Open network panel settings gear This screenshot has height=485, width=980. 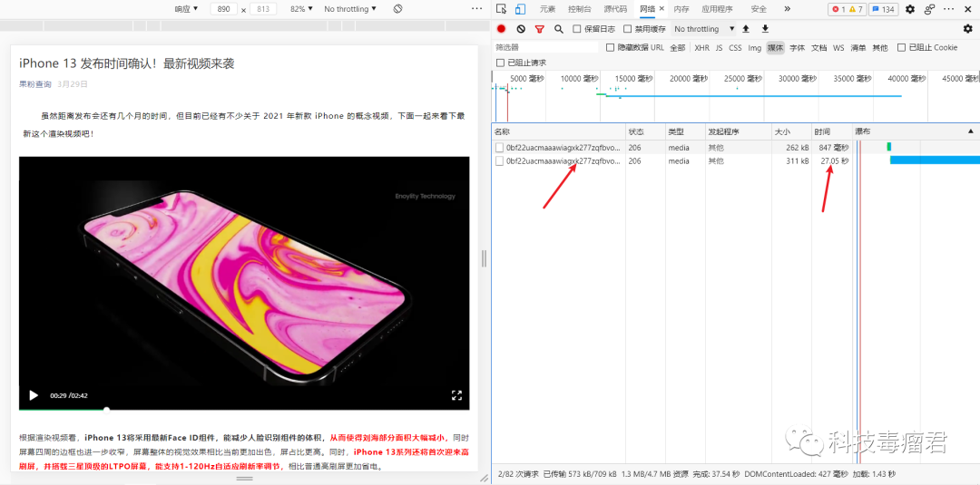point(967,29)
